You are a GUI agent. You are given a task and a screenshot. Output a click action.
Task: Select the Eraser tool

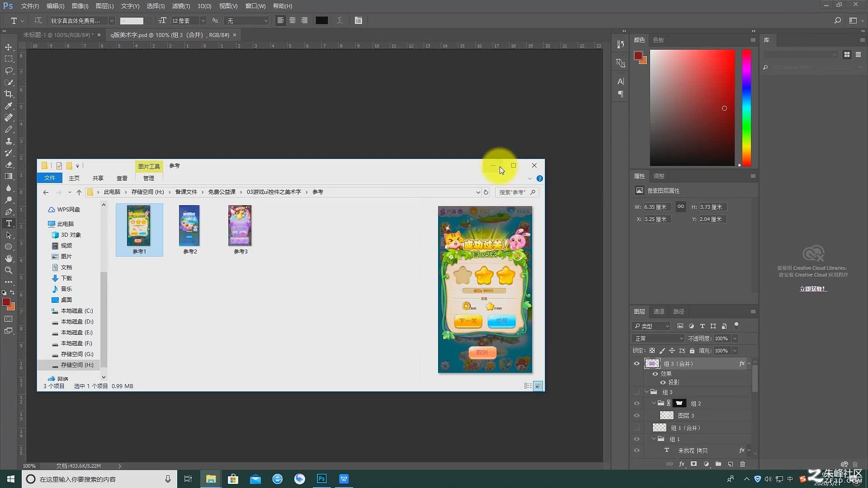tap(9, 164)
